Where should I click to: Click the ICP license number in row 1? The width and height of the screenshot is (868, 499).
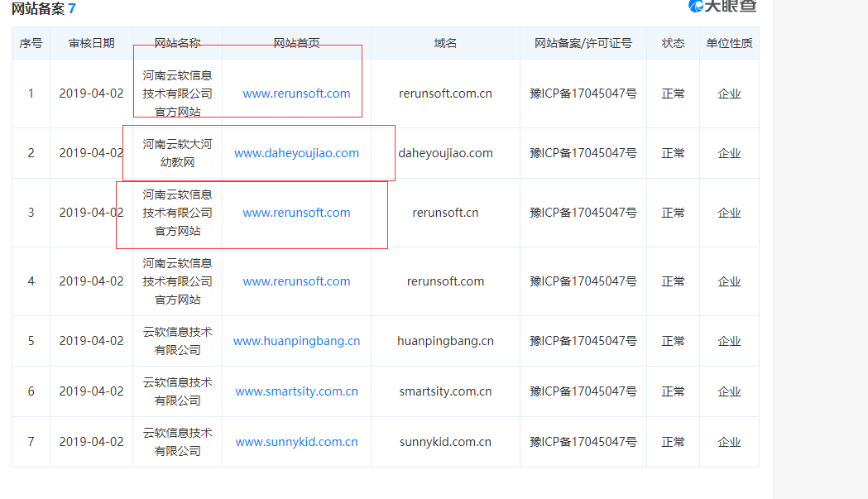tap(583, 94)
